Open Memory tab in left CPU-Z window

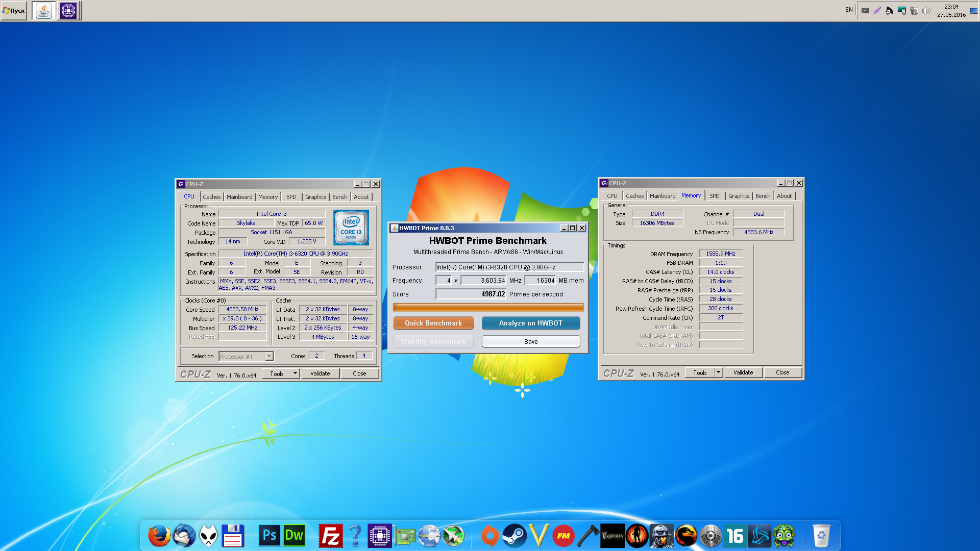pyautogui.click(x=268, y=197)
